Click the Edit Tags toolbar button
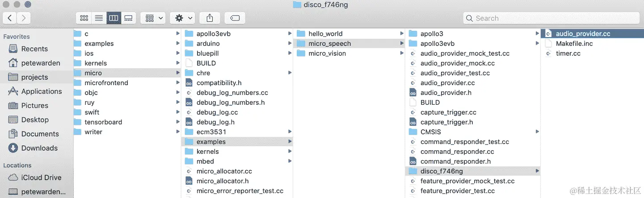Image resolution: width=644 pixels, height=198 pixels. [x=235, y=18]
